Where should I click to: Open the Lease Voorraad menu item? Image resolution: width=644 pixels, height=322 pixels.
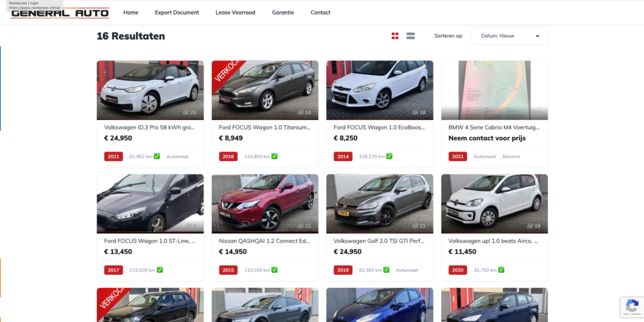click(235, 13)
